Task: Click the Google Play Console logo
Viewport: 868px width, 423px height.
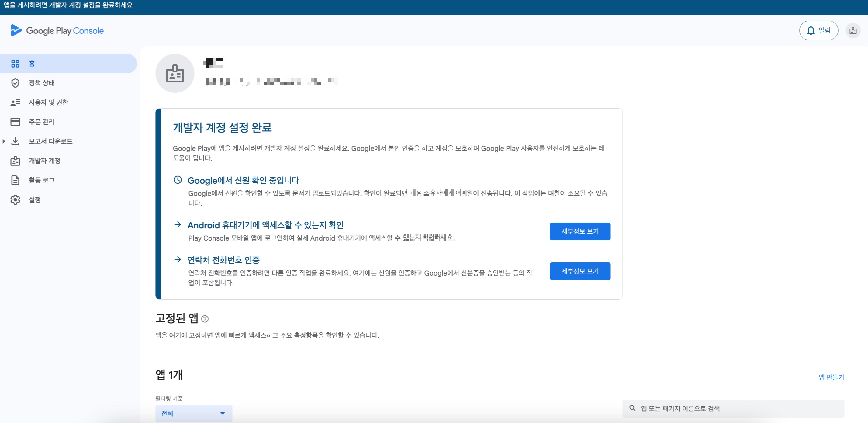Action: 57,31
